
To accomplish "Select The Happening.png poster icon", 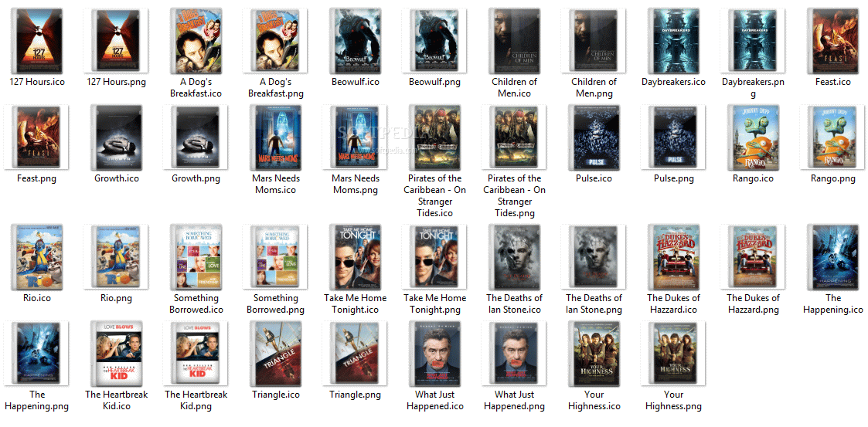I will tap(36, 354).
